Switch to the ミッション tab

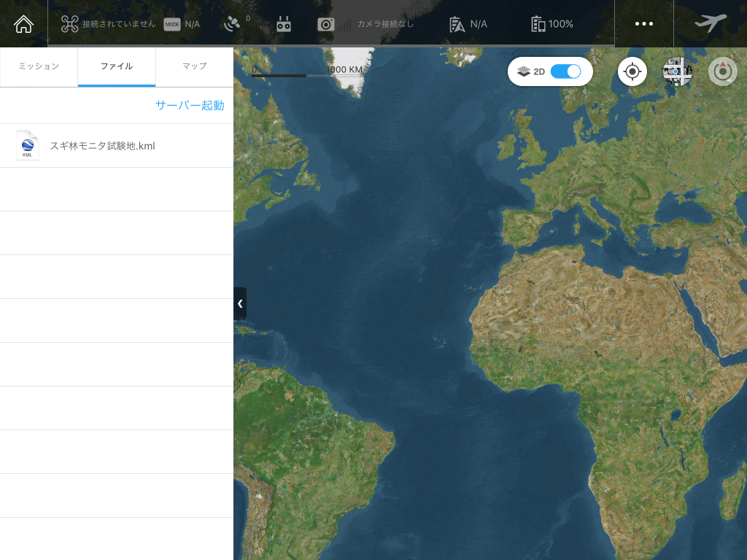(x=39, y=66)
